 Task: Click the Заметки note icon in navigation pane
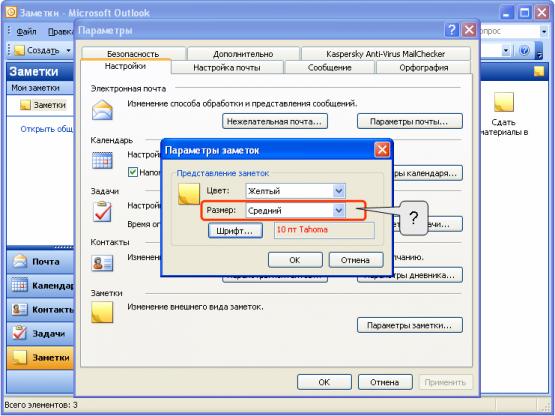(19, 357)
